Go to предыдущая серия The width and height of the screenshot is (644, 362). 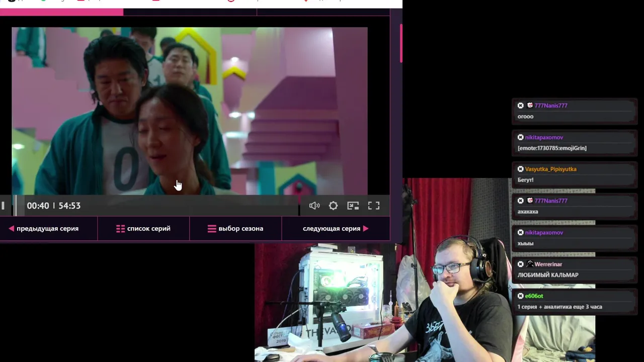[x=48, y=228]
